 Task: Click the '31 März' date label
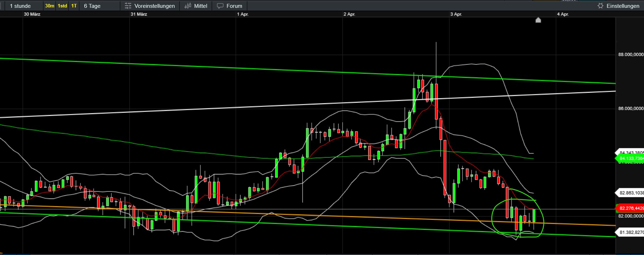(139, 14)
